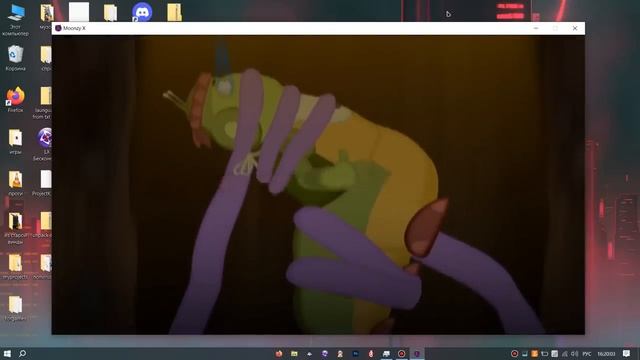Open the myprojects folder on the desktop
Screen dimensions: 640x360
pyautogui.click(x=16, y=266)
